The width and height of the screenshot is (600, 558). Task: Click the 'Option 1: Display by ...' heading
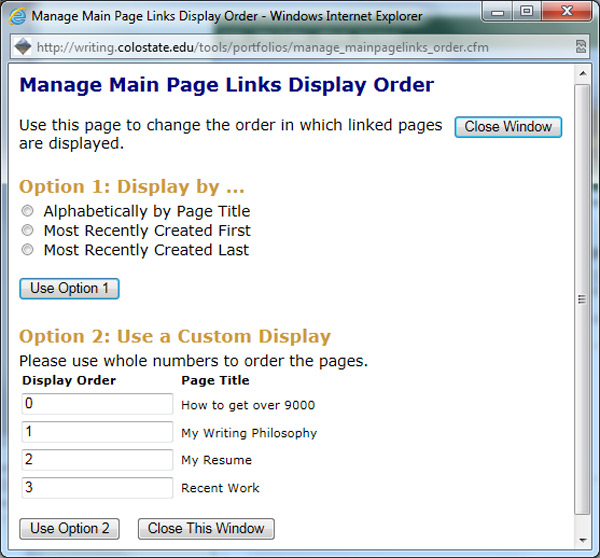pyautogui.click(x=132, y=187)
